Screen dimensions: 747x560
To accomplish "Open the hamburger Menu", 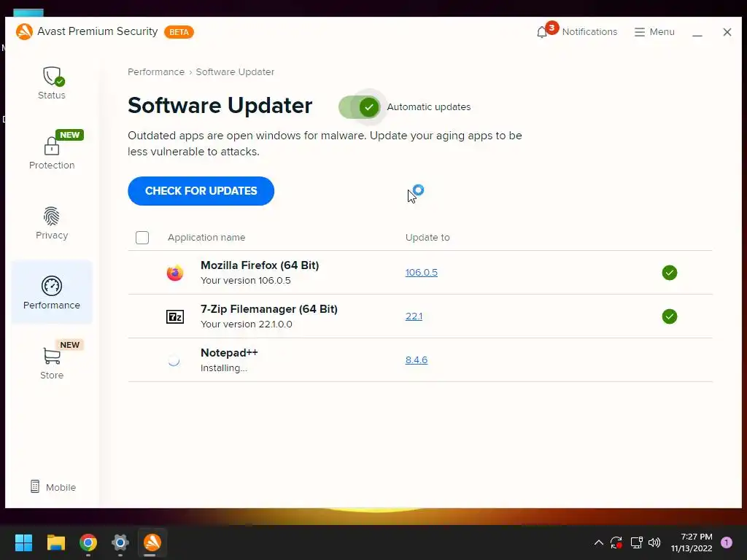I will point(654,31).
